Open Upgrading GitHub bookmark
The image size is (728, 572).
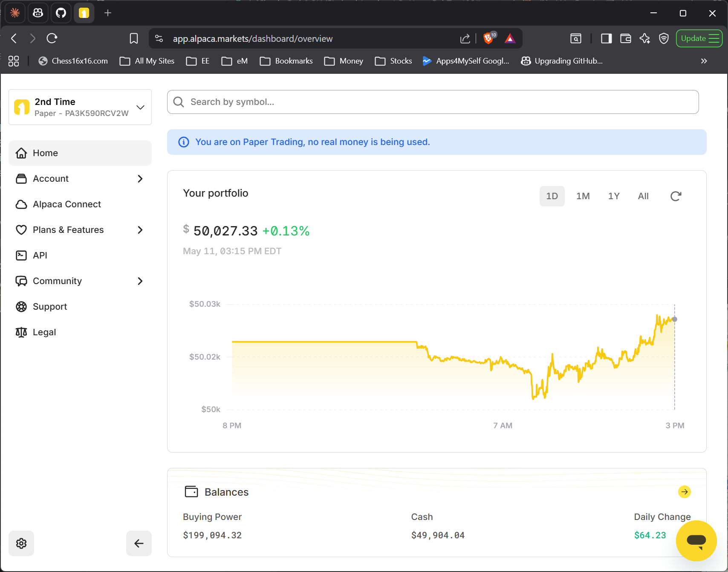click(x=562, y=61)
